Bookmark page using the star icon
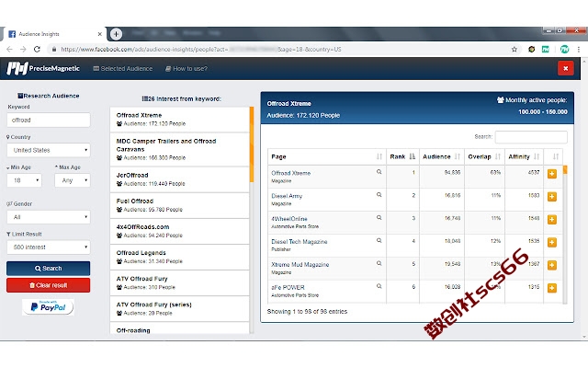This screenshot has width=588, height=368. [x=514, y=49]
